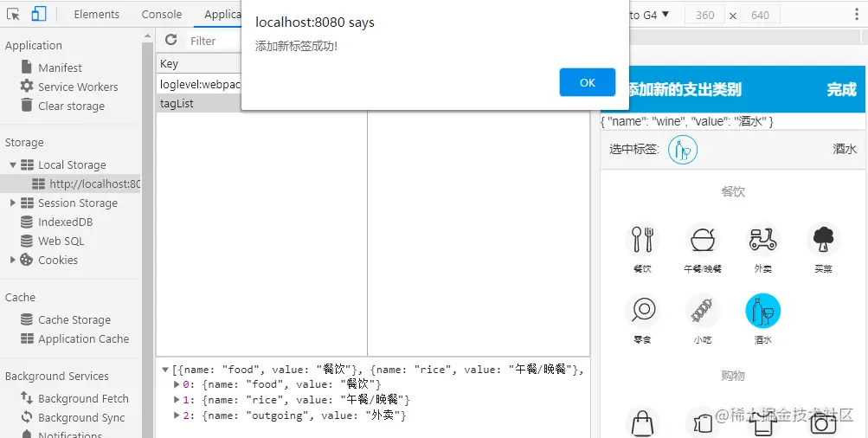Click the Service Workers gear icon

click(x=27, y=86)
